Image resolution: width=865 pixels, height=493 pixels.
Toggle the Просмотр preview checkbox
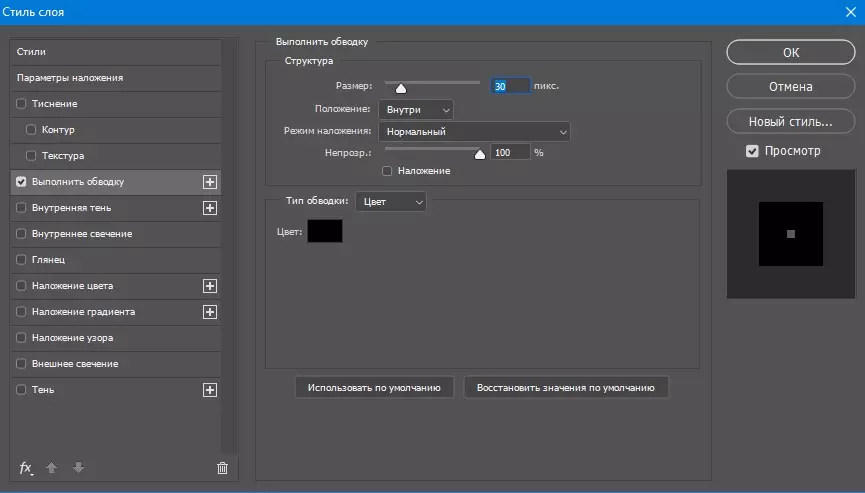pos(752,151)
